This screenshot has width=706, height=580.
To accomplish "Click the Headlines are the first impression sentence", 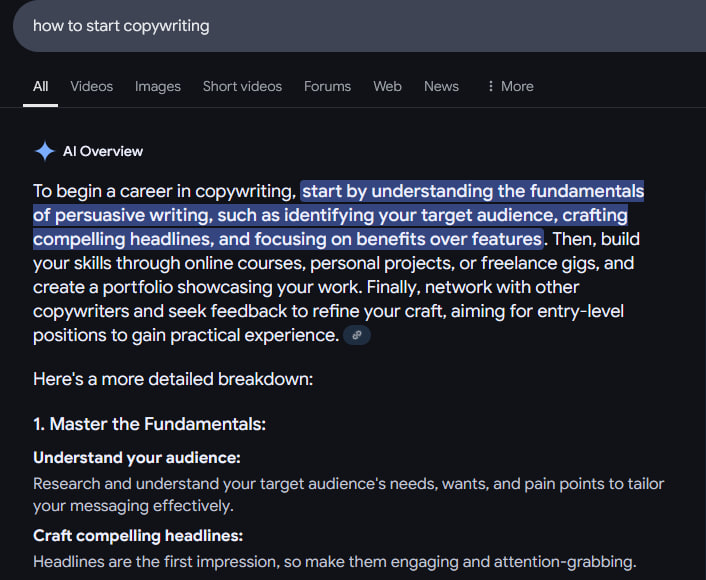I will coord(334,561).
